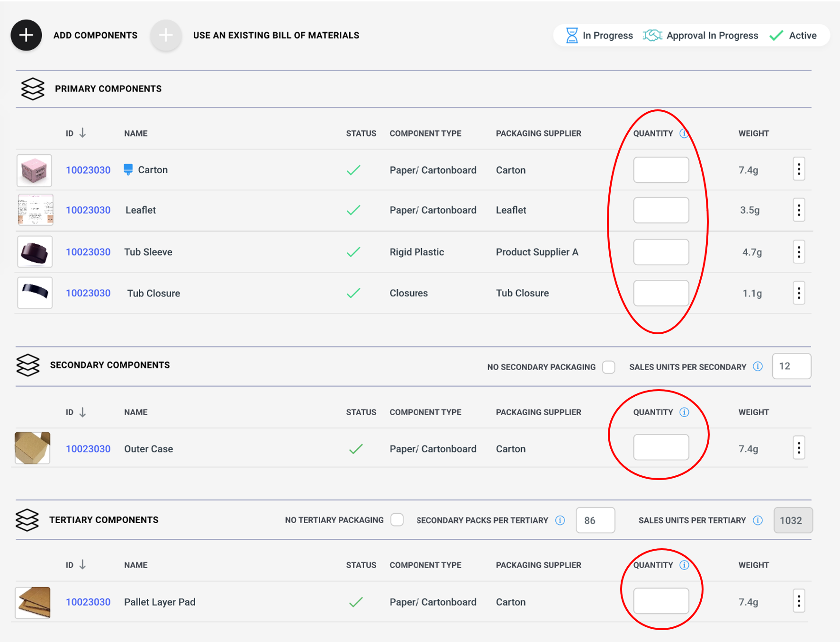Image resolution: width=840 pixels, height=642 pixels.
Task: Click the greyed plus icon for existing bill of materials
Action: click(x=165, y=36)
